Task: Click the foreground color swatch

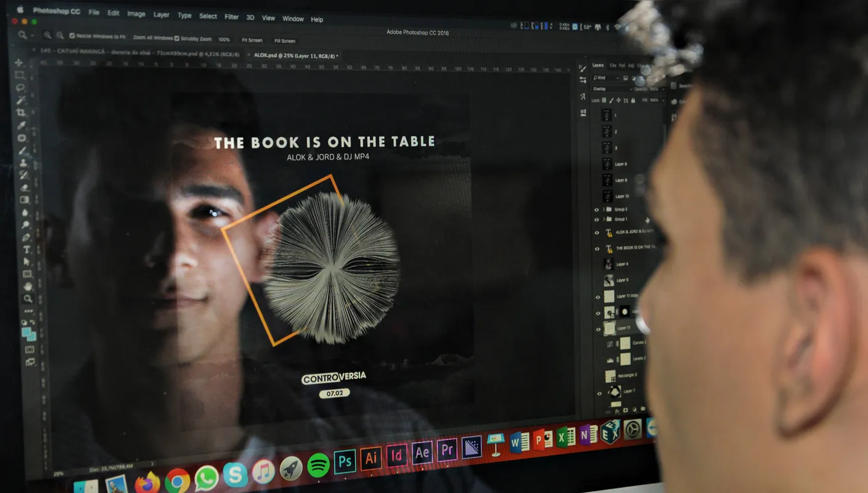Action: [27, 332]
